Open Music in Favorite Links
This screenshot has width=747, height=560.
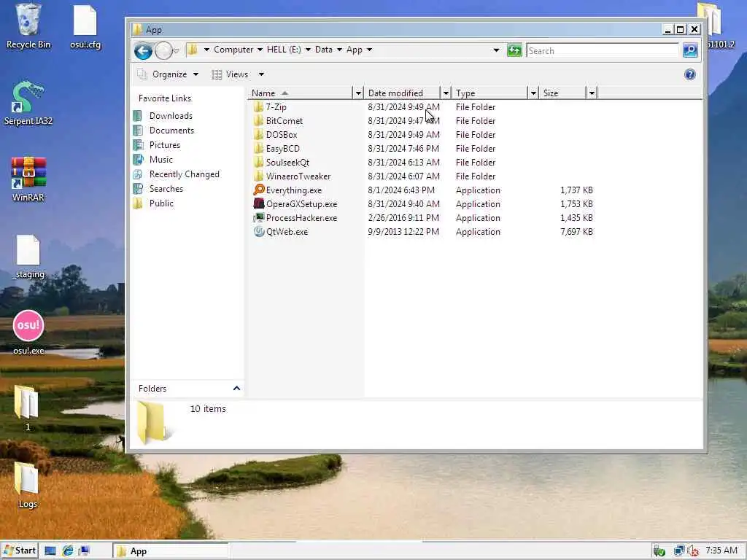coord(160,160)
